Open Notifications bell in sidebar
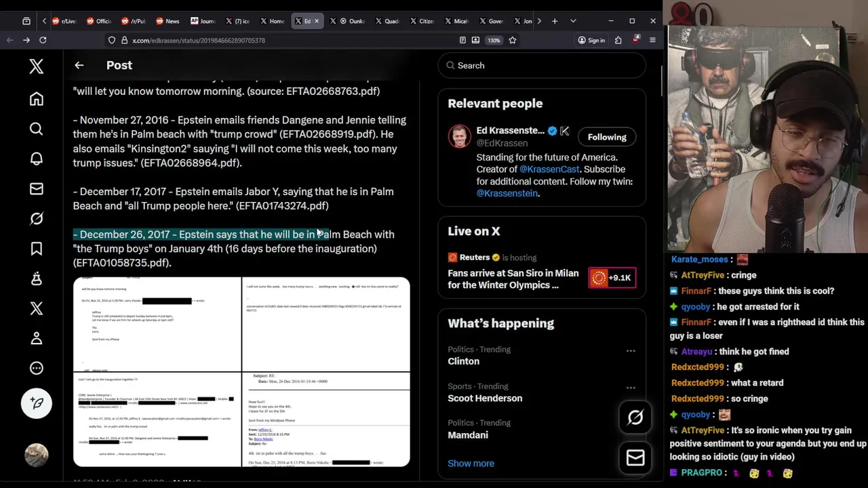The image size is (868, 488). (x=36, y=159)
